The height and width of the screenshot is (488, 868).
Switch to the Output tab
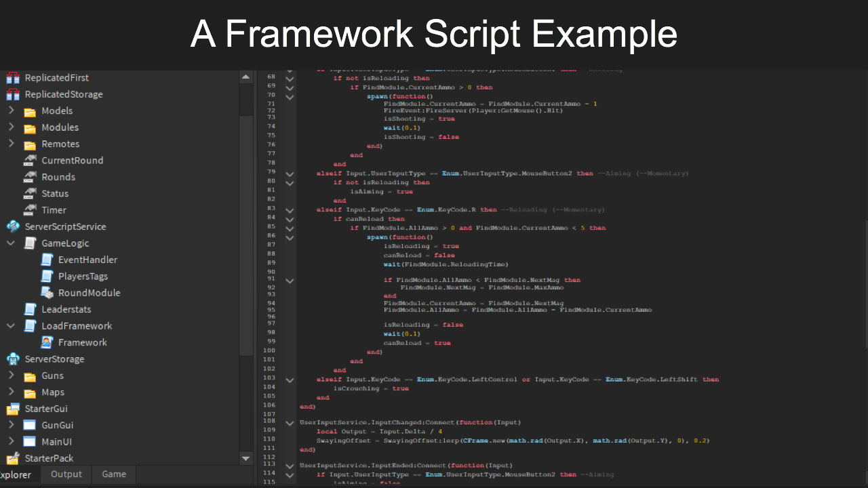[x=66, y=474]
